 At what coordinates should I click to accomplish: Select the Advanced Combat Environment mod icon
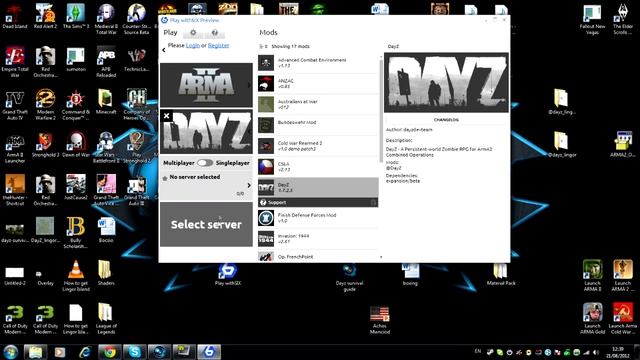coord(266,63)
